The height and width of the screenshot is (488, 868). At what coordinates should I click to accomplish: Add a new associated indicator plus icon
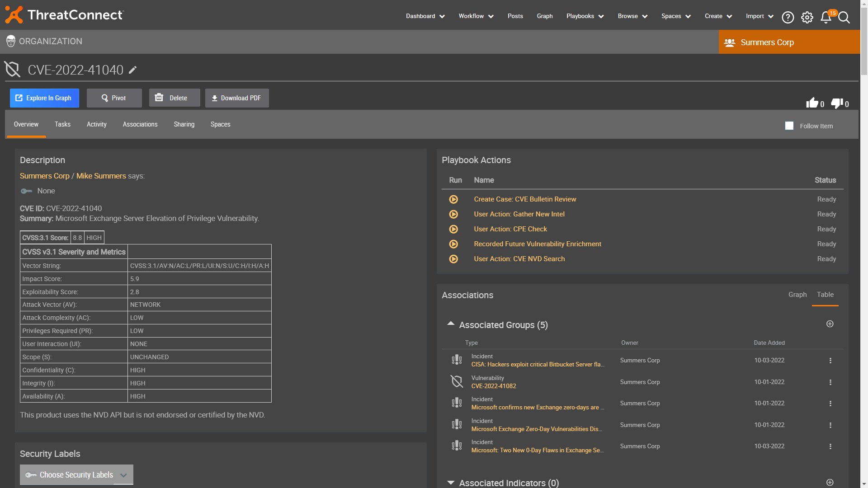tap(830, 483)
